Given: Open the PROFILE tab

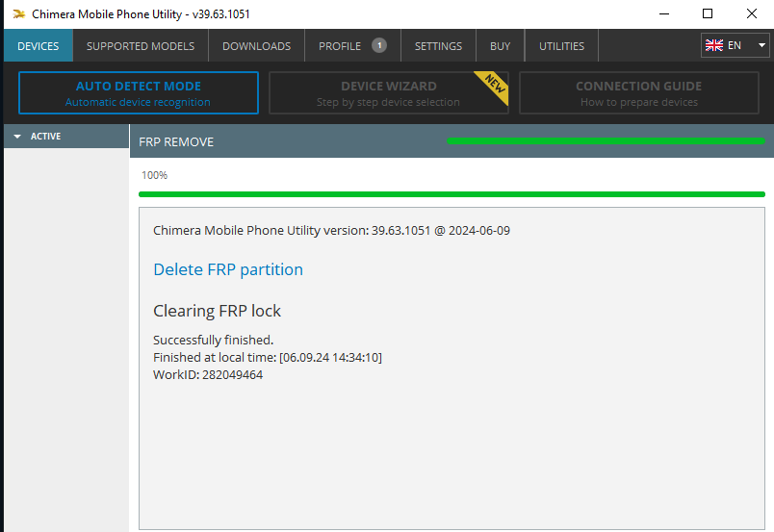Looking at the screenshot, I should [352, 46].
